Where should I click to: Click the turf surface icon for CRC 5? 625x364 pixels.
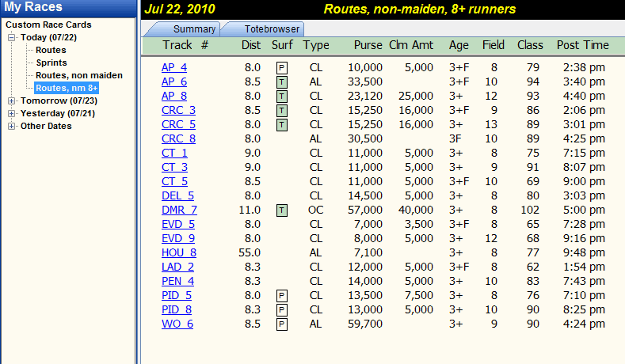pos(282,125)
